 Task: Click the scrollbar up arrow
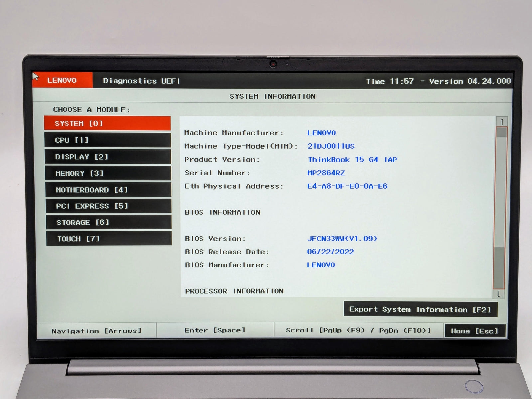(502, 122)
